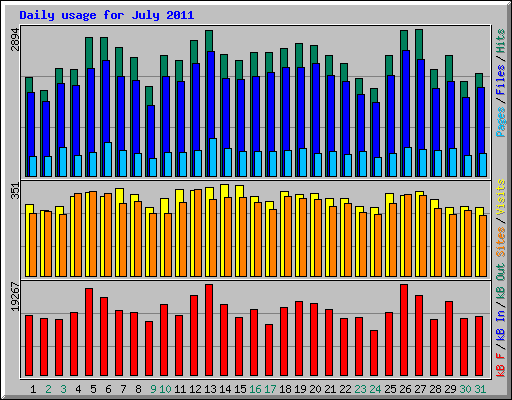Select day 23 on the x-axis

tap(360, 389)
